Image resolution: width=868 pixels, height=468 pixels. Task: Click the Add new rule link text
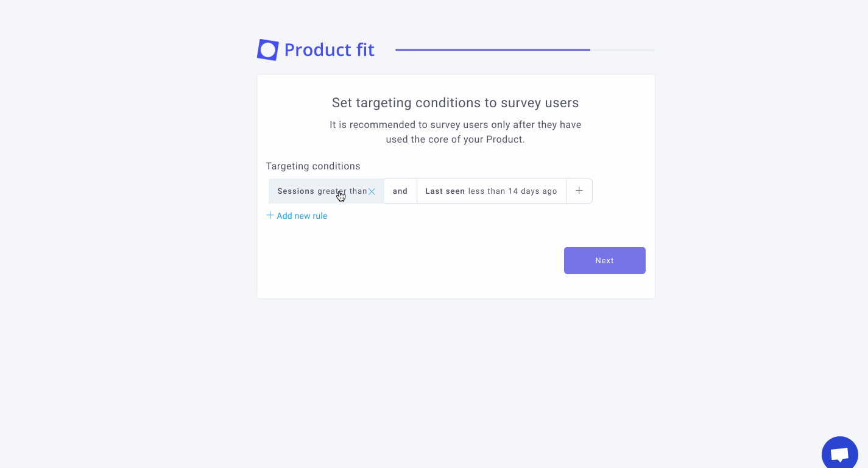tap(302, 216)
